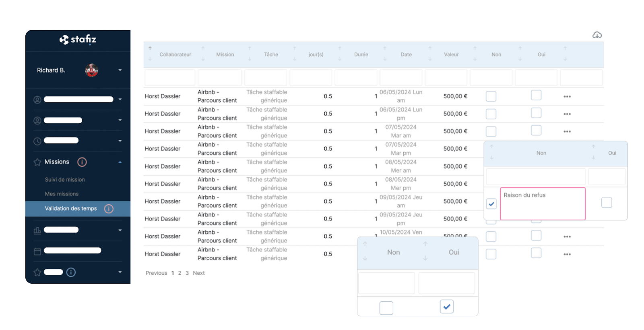Sort the Valeur column
This screenshot has height=330, width=644.
pyautogui.click(x=430, y=54)
